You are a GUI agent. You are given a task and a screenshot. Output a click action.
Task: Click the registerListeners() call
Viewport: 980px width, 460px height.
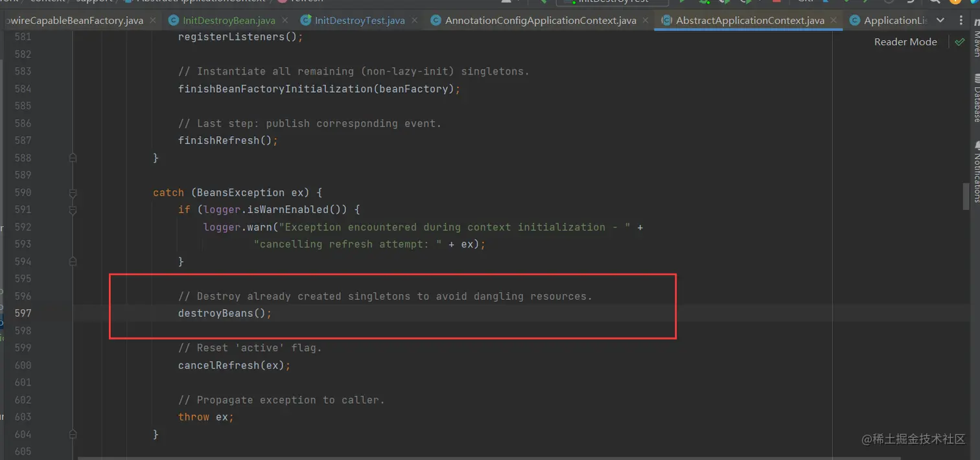[240, 37]
